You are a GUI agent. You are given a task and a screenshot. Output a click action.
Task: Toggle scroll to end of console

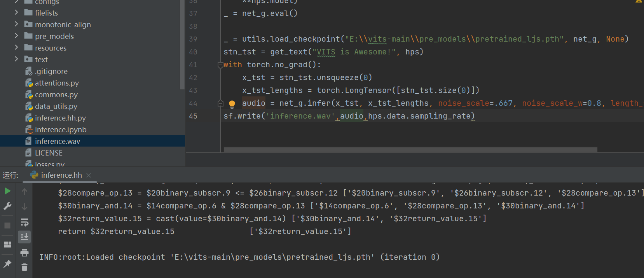click(24, 237)
